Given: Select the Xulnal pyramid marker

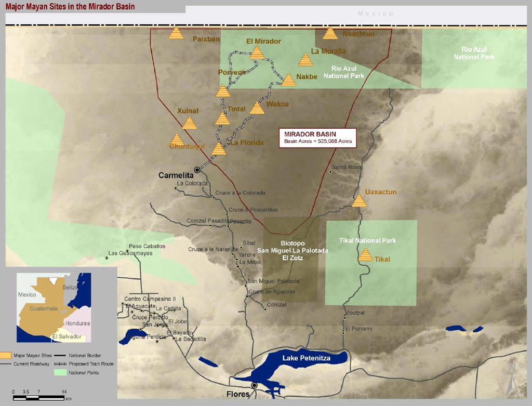Looking at the screenshot, I should [190, 123].
